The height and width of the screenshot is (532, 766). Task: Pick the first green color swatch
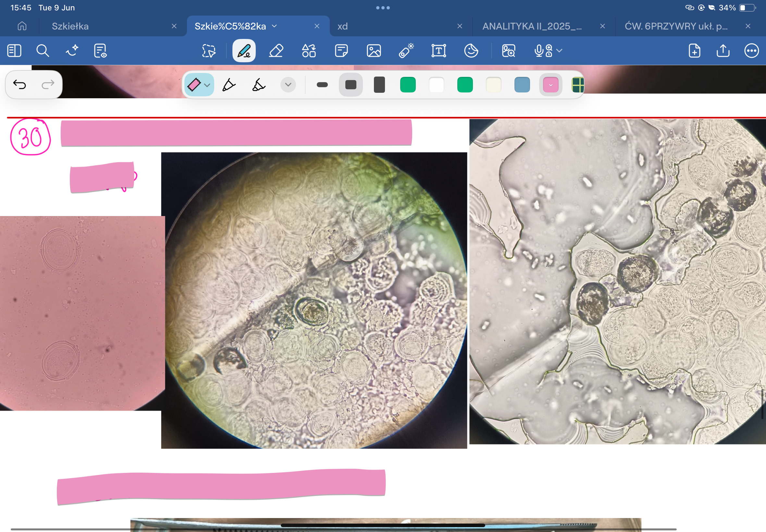pyautogui.click(x=408, y=85)
